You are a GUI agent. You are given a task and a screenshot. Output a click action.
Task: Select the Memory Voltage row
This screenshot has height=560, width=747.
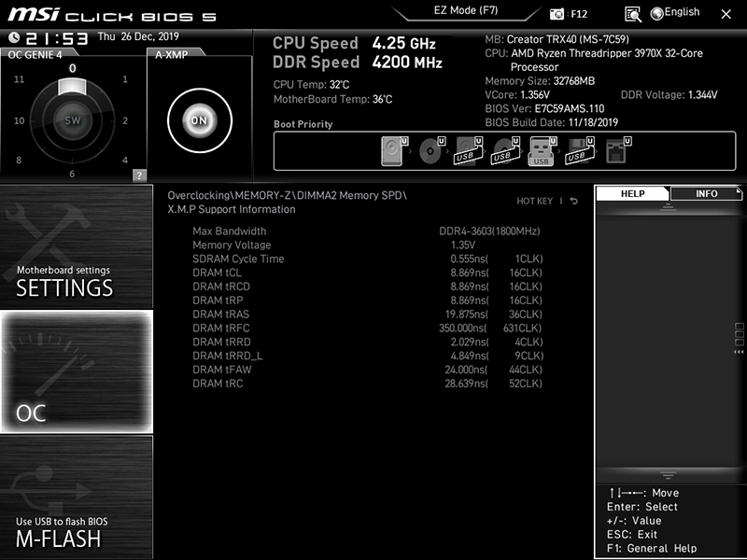click(x=367, y=245)
